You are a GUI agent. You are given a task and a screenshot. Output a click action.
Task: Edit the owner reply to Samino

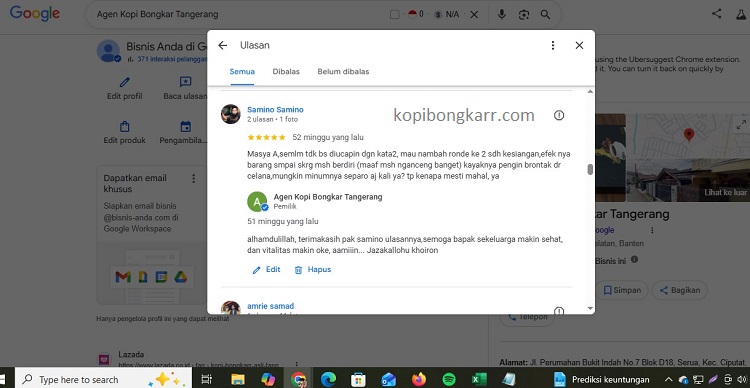[x=266, y=270]
